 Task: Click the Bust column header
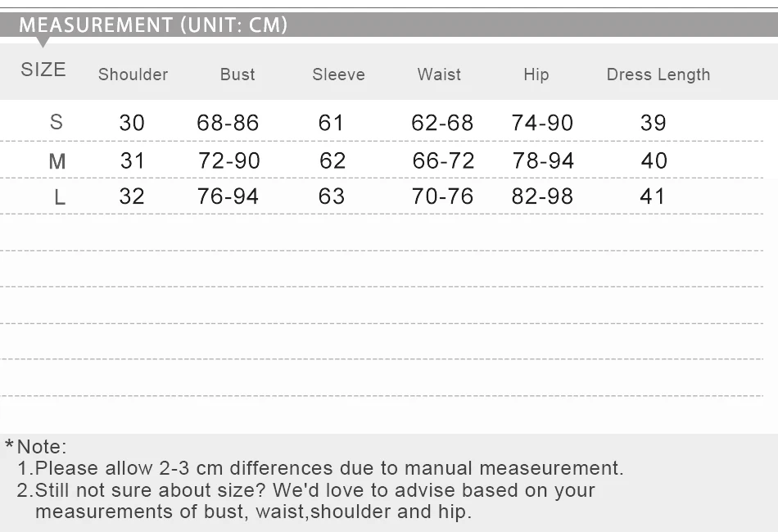pyautogui.click(x=237, y=74)
